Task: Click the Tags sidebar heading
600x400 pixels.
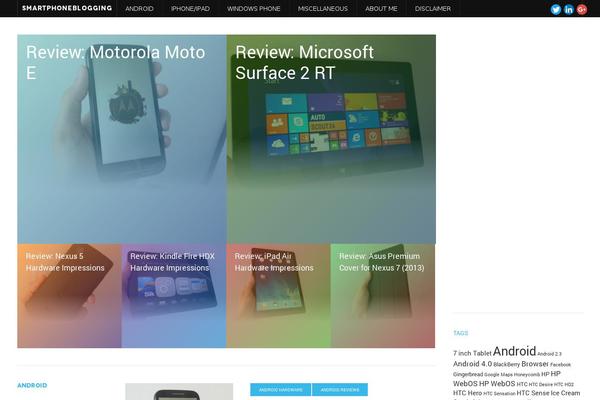Action: click(461, 333)
